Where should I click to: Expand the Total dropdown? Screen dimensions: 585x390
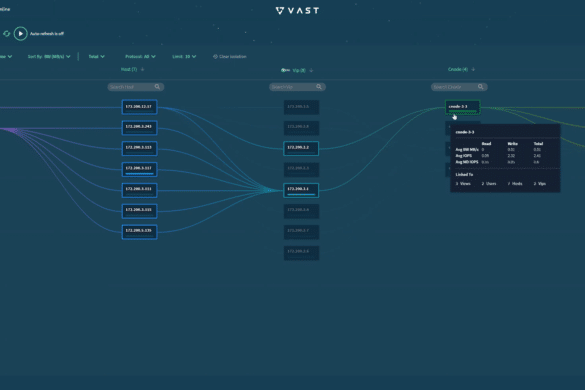[x=97, y=57]
